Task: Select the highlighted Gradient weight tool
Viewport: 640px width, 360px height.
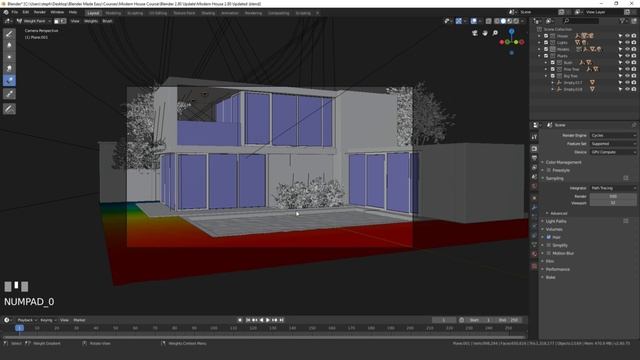Action: pos(9,80)
